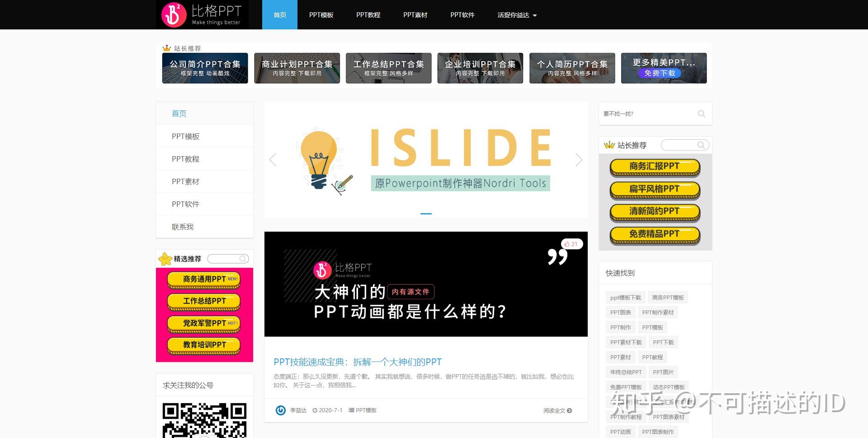Click the 免费PPT模板 tag
Viewport: 868px width, 438px height.
(626, 387)
